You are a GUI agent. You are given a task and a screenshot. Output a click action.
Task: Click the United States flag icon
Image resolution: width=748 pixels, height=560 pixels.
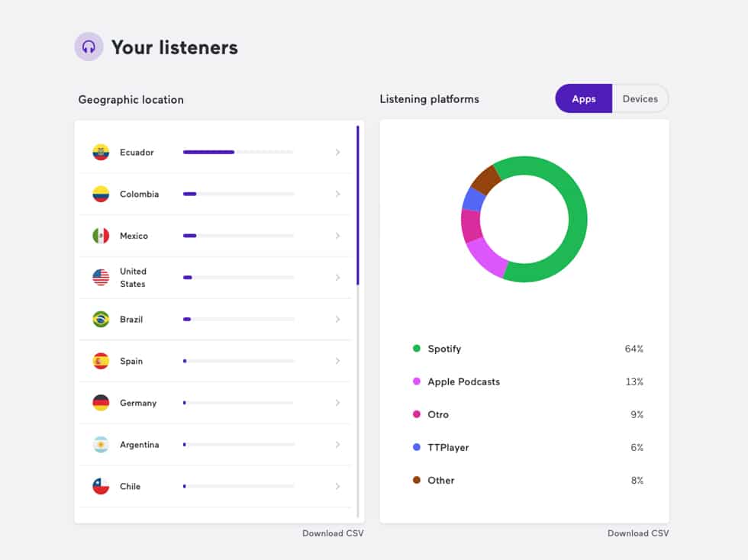99,277
